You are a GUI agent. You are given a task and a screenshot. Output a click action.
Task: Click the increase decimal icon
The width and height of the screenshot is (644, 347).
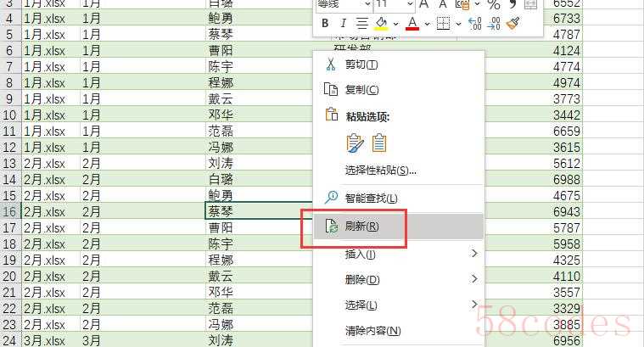pyautogui.click(x=475, y=24)
